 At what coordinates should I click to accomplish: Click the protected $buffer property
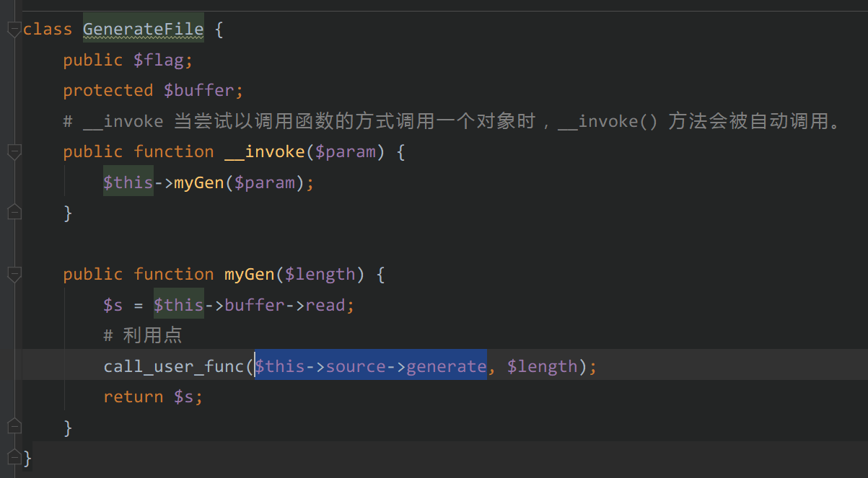coord(198,91)
